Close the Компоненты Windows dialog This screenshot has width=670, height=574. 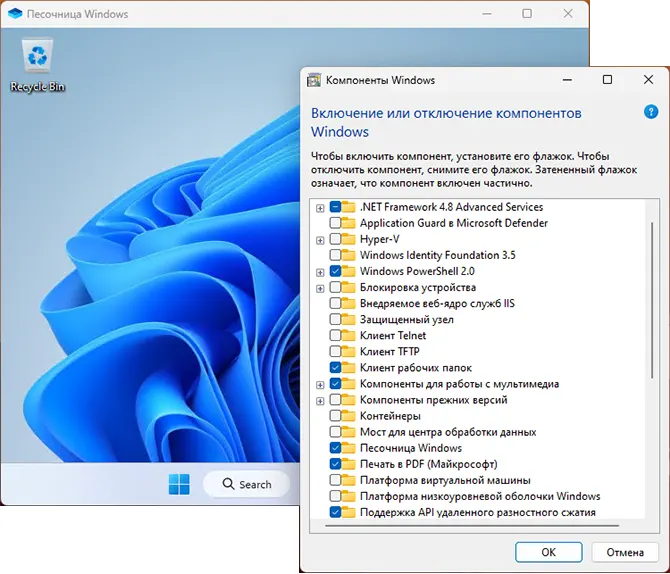tap(648, 80)
